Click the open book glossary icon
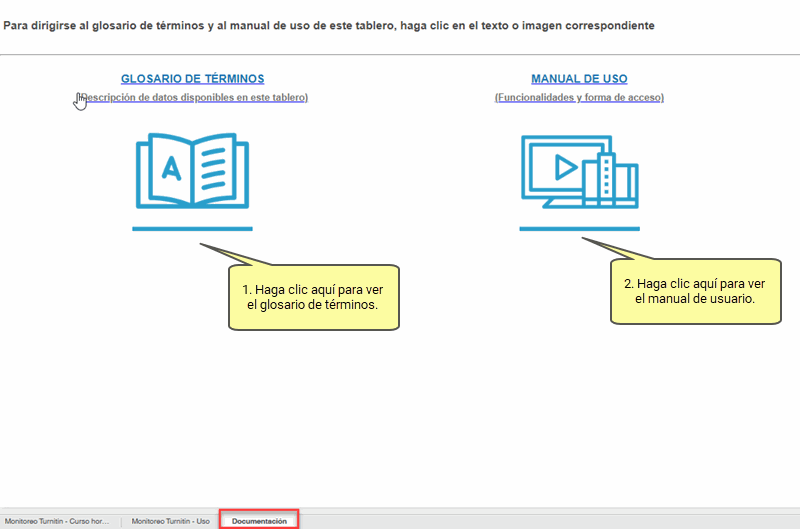 [192, 171]
